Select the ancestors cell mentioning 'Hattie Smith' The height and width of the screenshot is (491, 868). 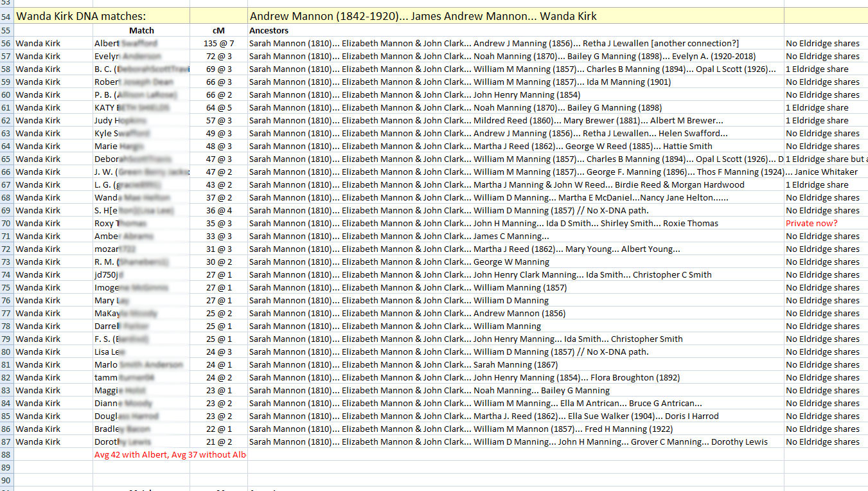tap(516, 146)
